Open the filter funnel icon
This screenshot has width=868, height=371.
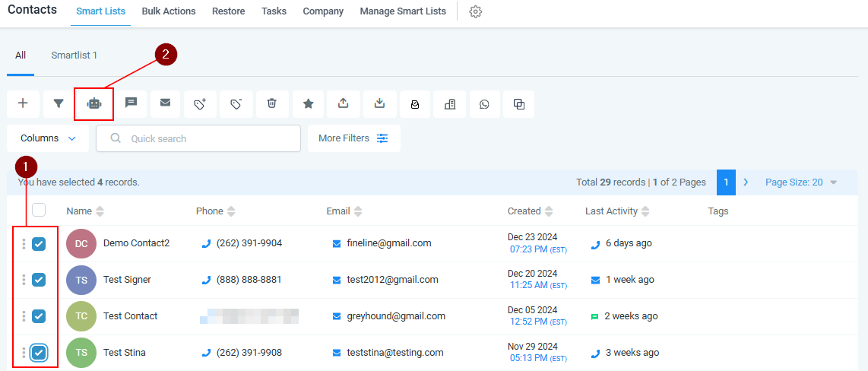click(x=58, y=103)
